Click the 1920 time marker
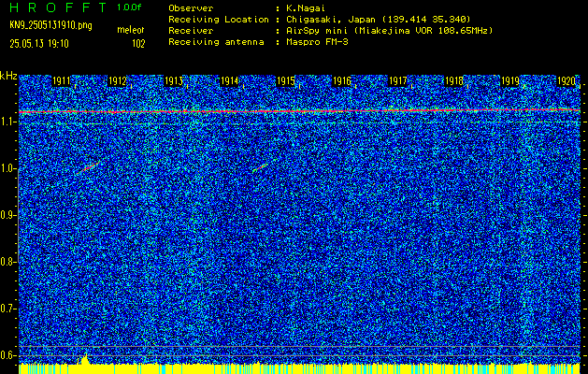The height and width of the screenshot is (374, 588). tap(566, 81)
